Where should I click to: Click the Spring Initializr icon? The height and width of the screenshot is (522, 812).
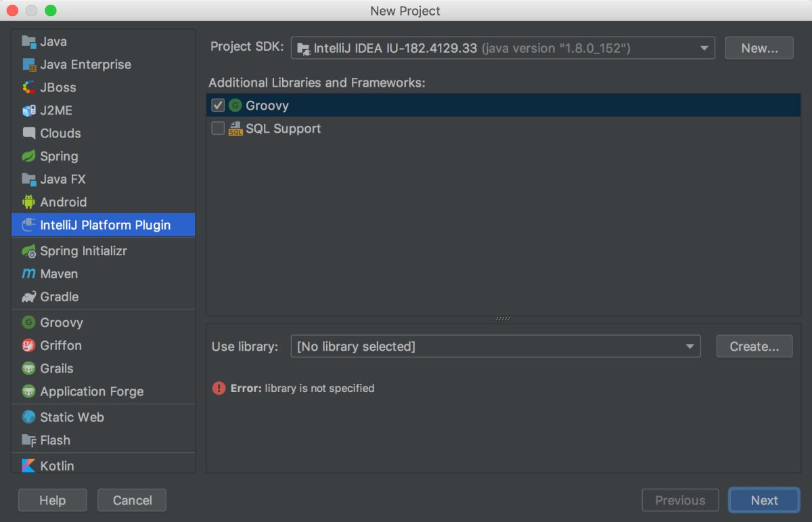28,251
